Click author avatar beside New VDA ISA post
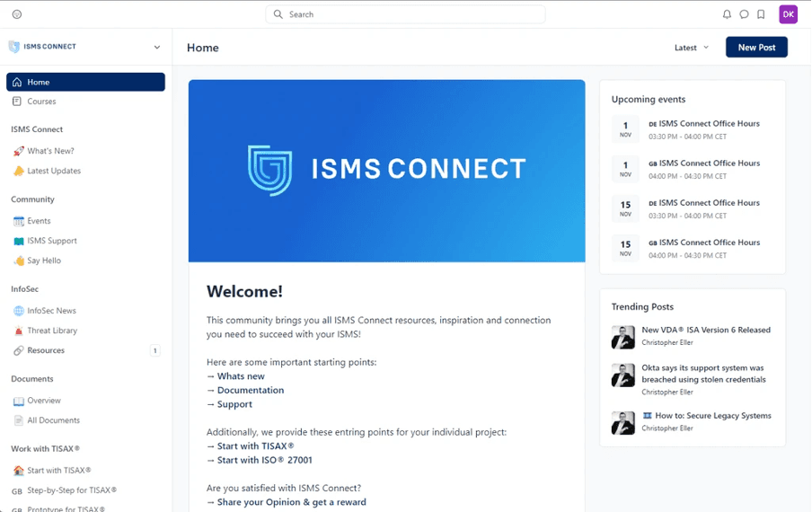The image size is (812, 512). [623, 338]
